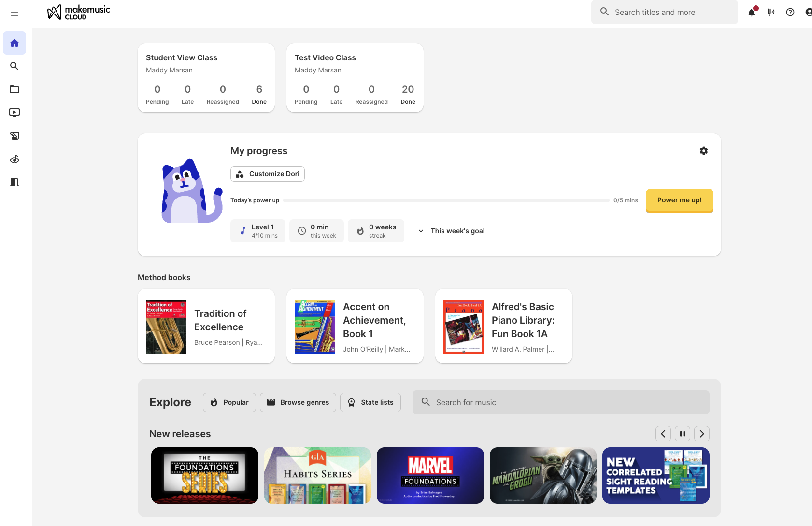Open the door icon in the sidebar
The width and height of the screenshot is (812, 526).
pyautogui.click(x=14, y=182)
